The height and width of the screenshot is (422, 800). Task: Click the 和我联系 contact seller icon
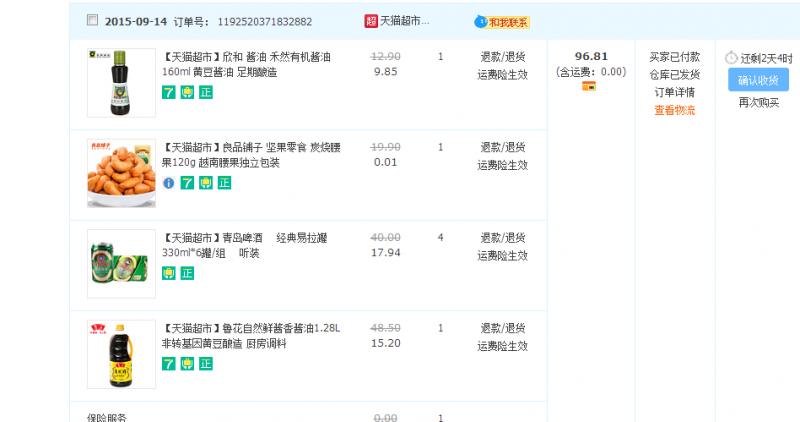click(503, 22)
